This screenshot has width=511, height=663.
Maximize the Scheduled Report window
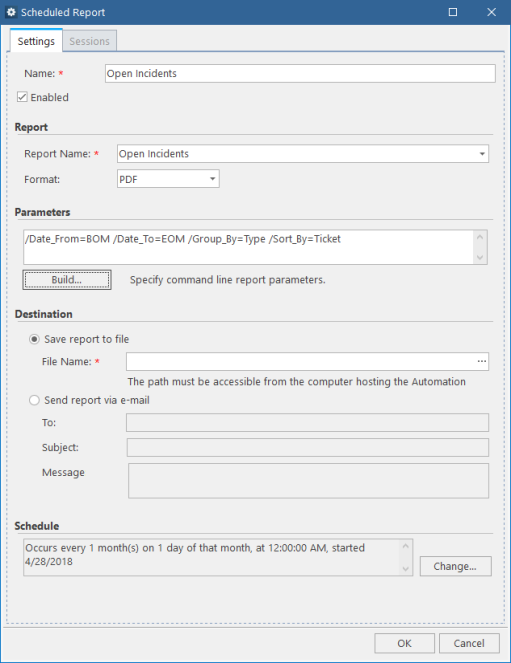point(453,12)
